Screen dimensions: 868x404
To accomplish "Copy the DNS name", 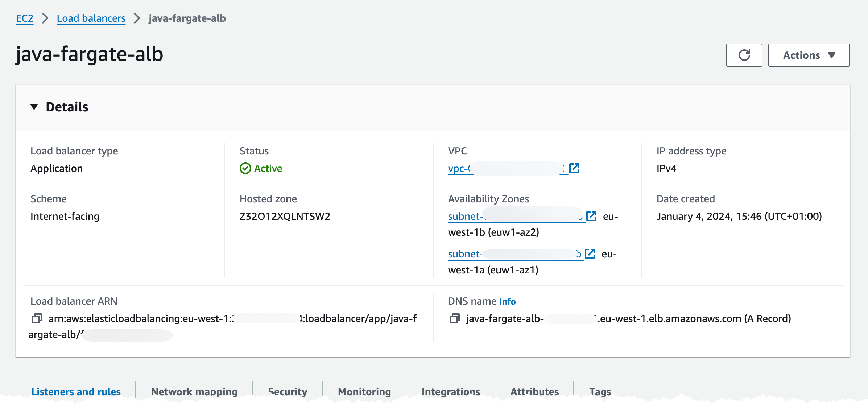I will [455, 318].
